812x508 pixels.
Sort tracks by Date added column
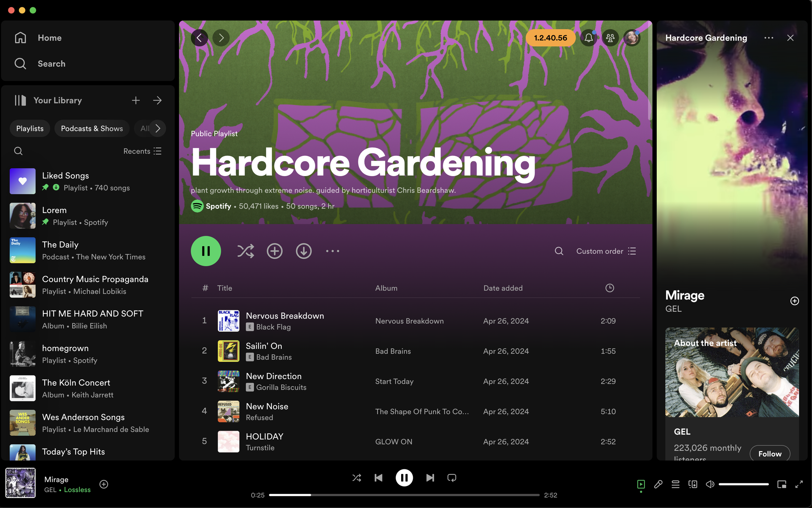coord(503,288)
